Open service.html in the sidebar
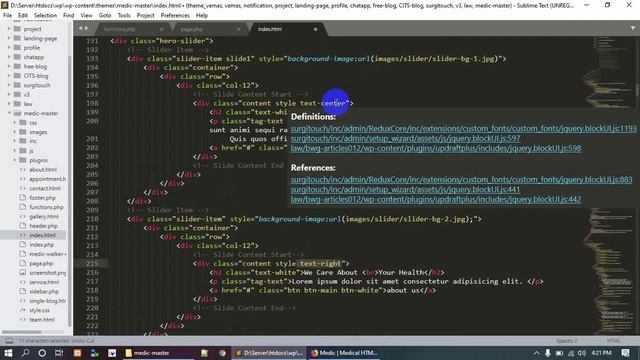This screenshot has width=640, height=360. pos(44,282)
